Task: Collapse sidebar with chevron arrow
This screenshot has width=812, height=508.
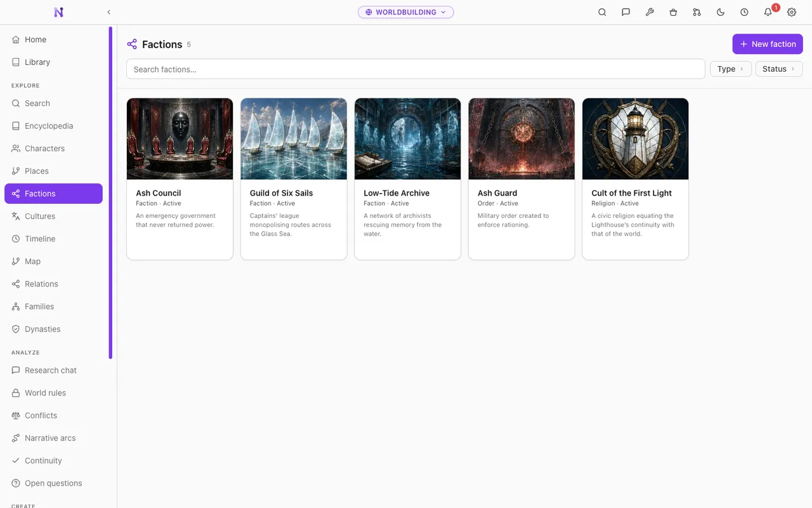Action: [109, 12]
